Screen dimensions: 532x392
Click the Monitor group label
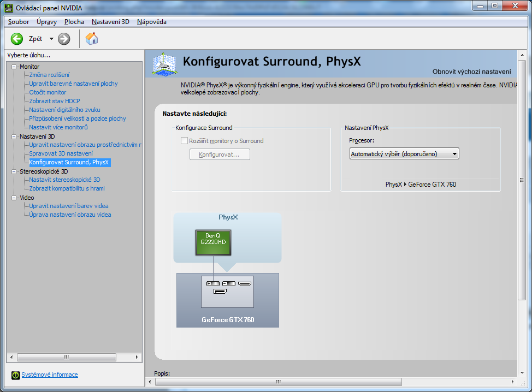click(x=29, y=67)
